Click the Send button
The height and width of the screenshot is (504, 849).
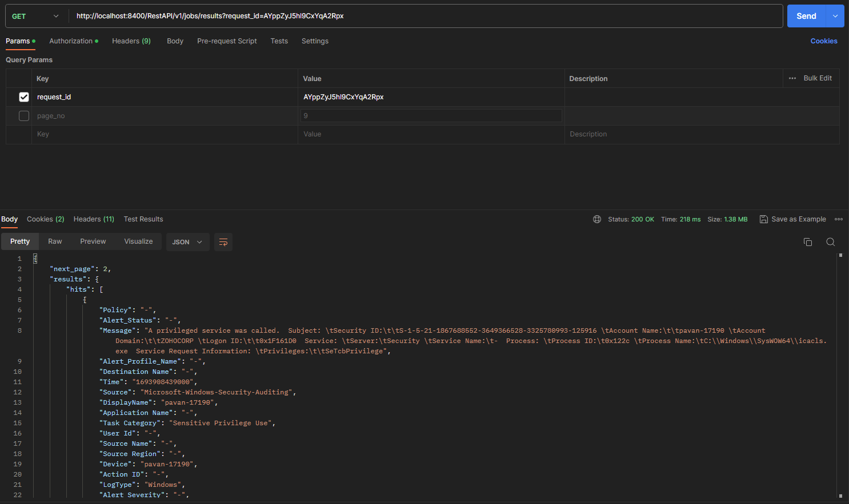pos(806,15)
